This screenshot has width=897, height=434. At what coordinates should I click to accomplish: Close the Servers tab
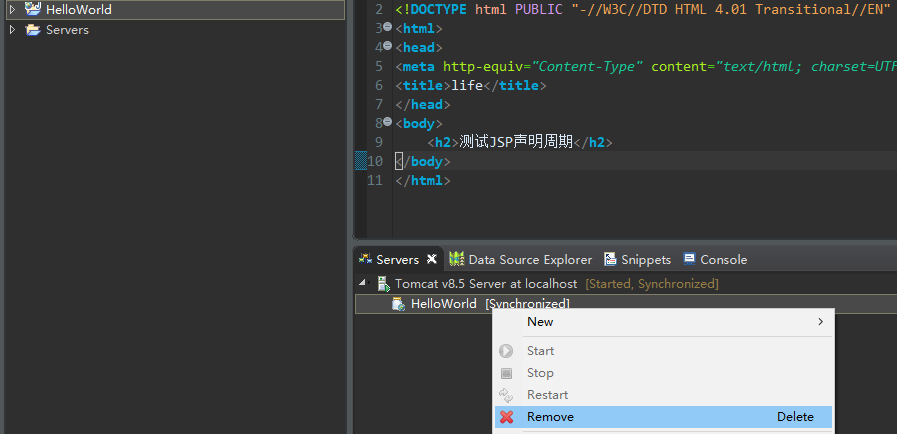432,259
